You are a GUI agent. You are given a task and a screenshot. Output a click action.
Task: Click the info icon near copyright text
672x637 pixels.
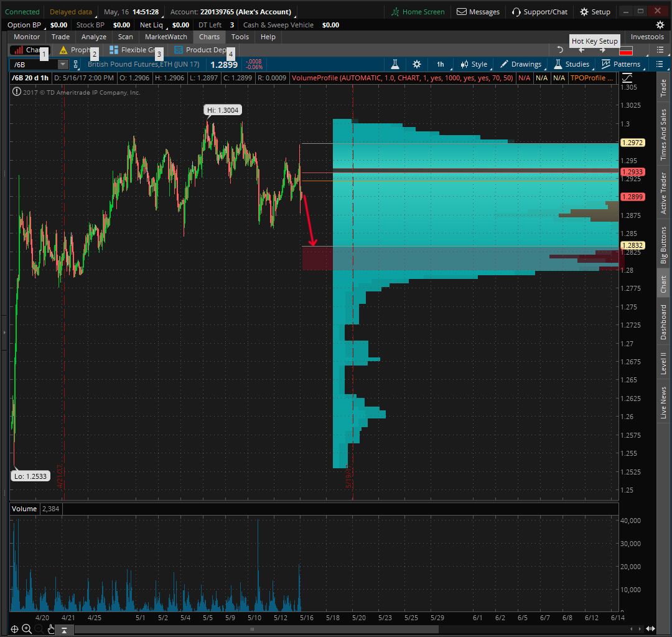[x=16, y=92]
